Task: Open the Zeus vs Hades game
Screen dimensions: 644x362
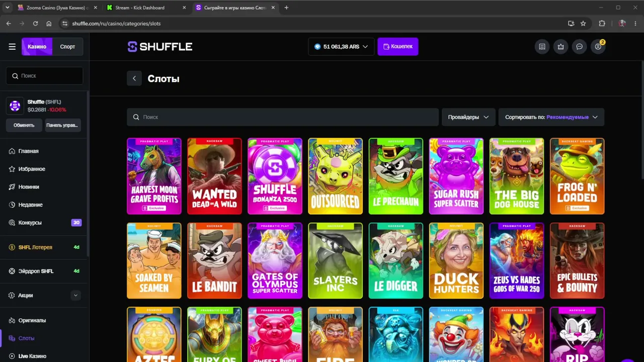Action: click(x=516, y=261)
